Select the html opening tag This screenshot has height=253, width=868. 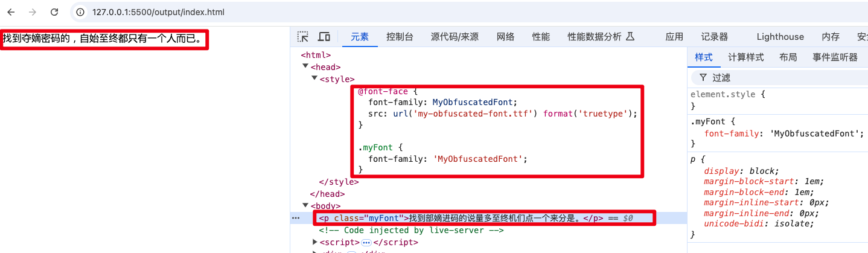(x=317, y=55)
